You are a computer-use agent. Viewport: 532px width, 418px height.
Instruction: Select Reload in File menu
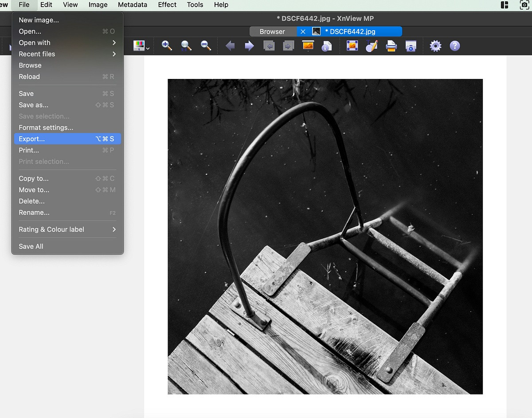67,76
